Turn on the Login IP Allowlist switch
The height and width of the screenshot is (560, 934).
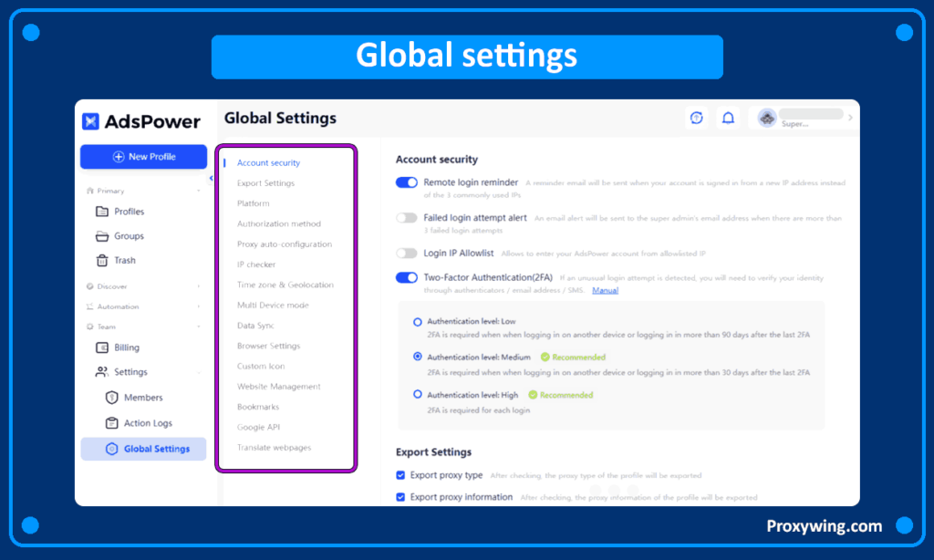tap(406, 253)
